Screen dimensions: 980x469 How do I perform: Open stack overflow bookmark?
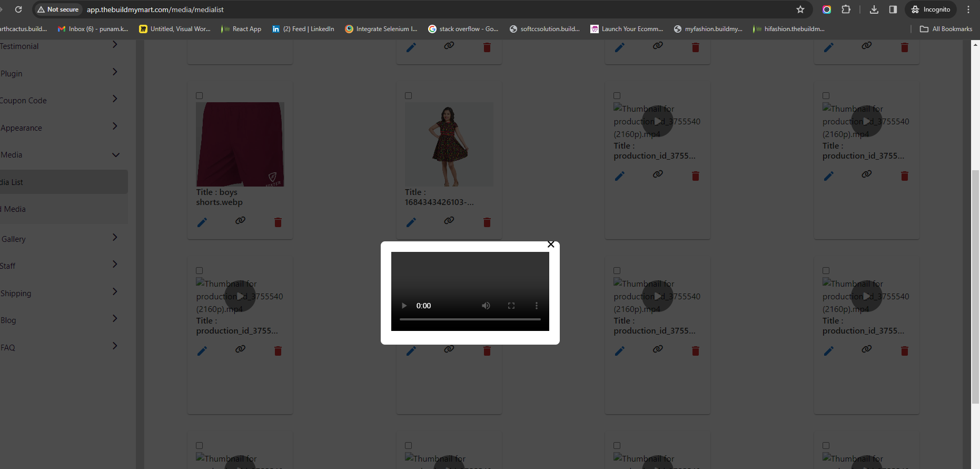pyautogui.click(x=463, y=29)
